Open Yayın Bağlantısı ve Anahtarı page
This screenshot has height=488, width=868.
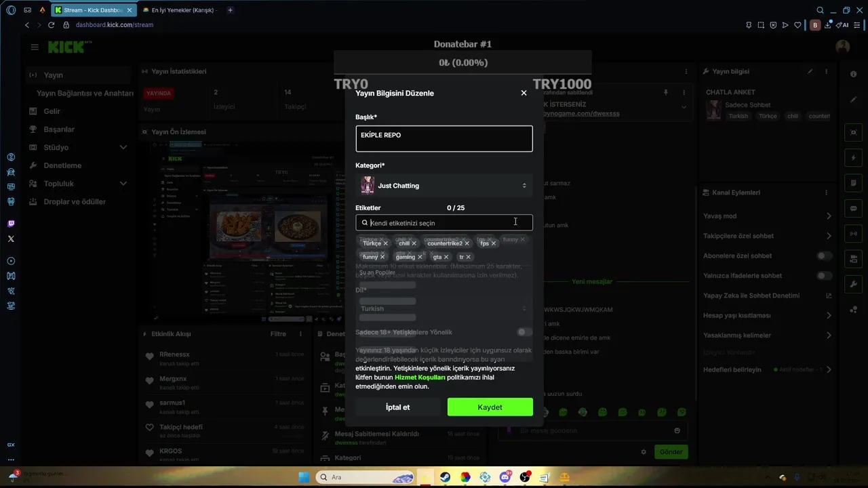point(85,93)
